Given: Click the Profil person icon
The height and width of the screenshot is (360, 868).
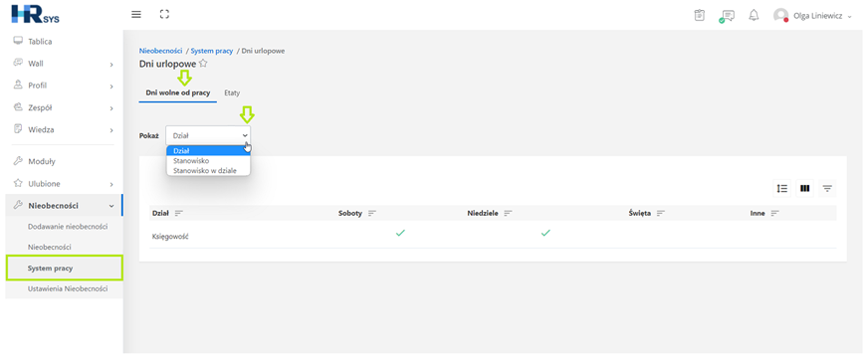Looking at the screenshot, I should 18,86.
